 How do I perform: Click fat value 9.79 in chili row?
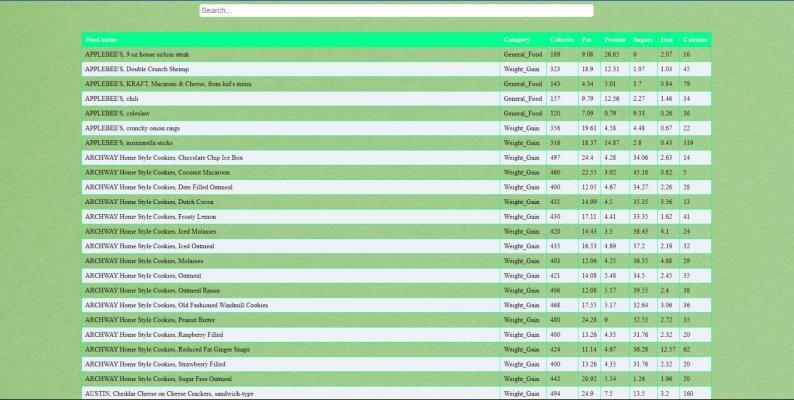pyautogui.click(x=587, y=99)
